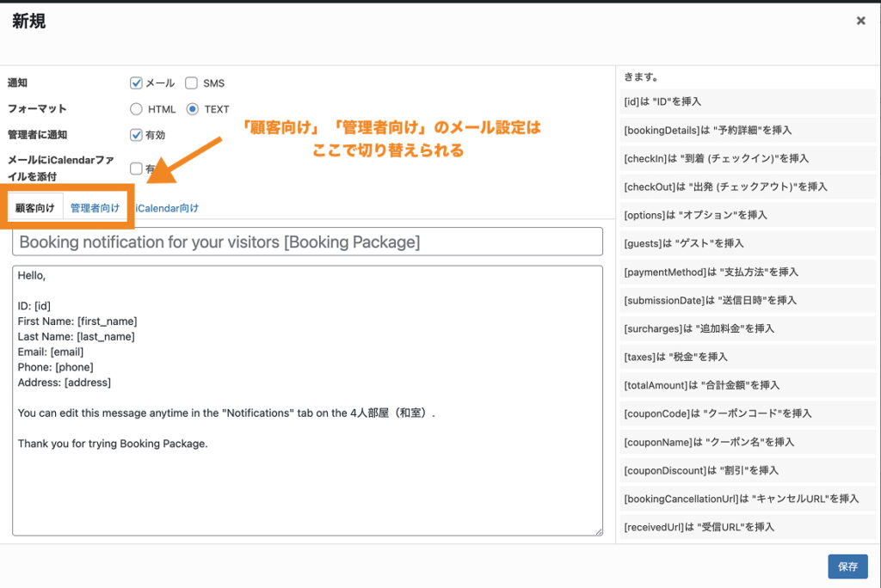Close the 新規 dialog with the X
881x588 pixels.
click(x=860, y=21)
